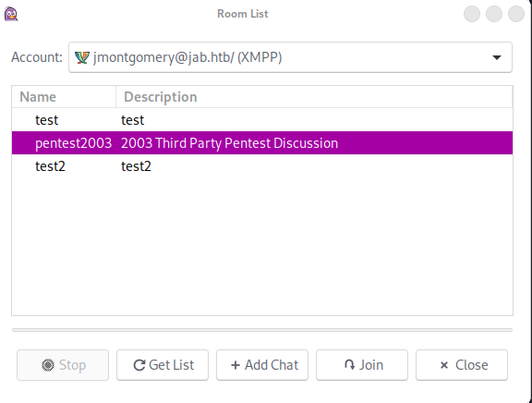This screenshot has width=532, height=403.
Task: Dismiss dialog with the x Close button
Action: coord(462,365)
